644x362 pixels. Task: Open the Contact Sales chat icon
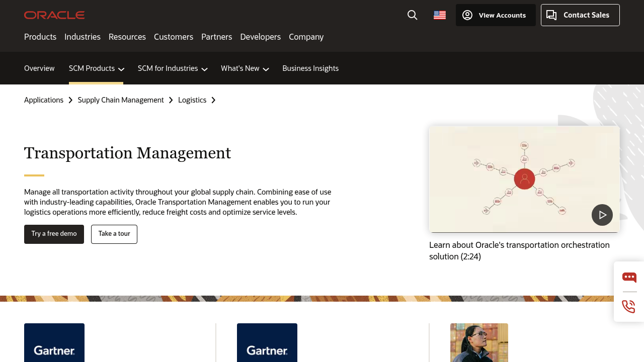(551, 15)
